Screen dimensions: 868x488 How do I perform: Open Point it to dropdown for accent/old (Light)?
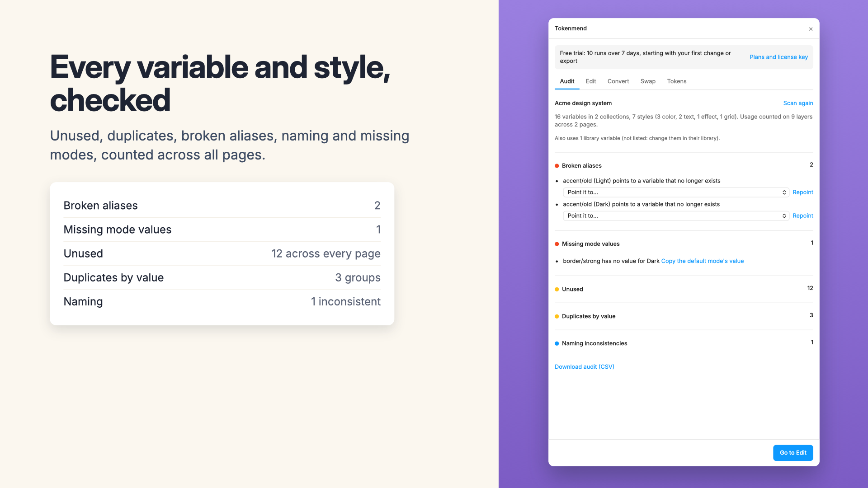pyautogui.click(x=676, y=192)
